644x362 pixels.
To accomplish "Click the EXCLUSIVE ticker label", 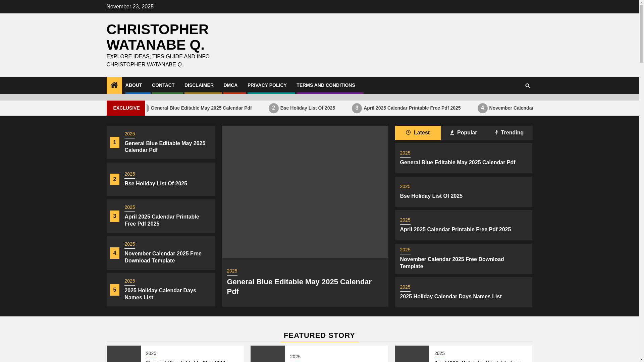I will [126, 108].
